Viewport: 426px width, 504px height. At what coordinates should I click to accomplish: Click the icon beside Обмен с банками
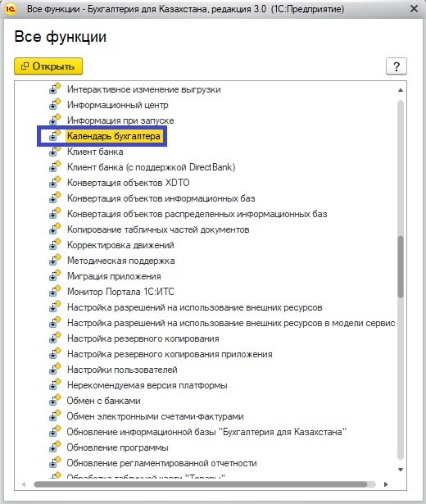[55, 400]
